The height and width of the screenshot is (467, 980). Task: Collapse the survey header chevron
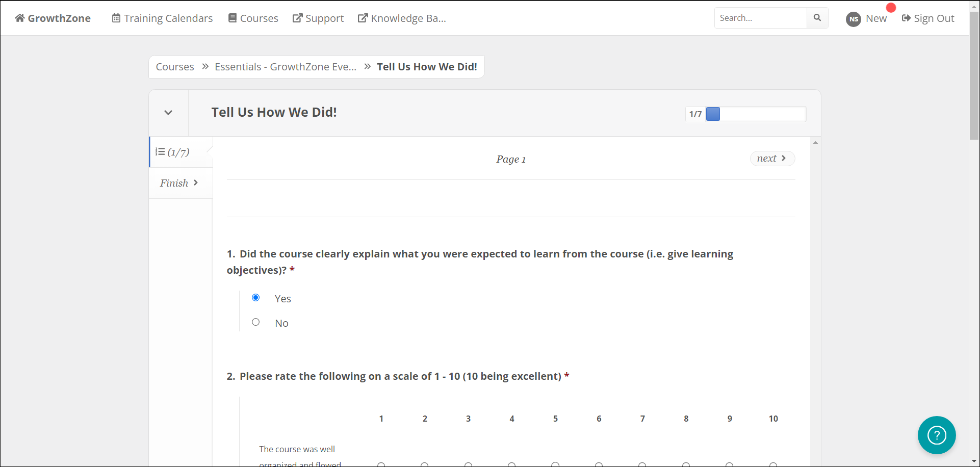[x=168, y=113]
